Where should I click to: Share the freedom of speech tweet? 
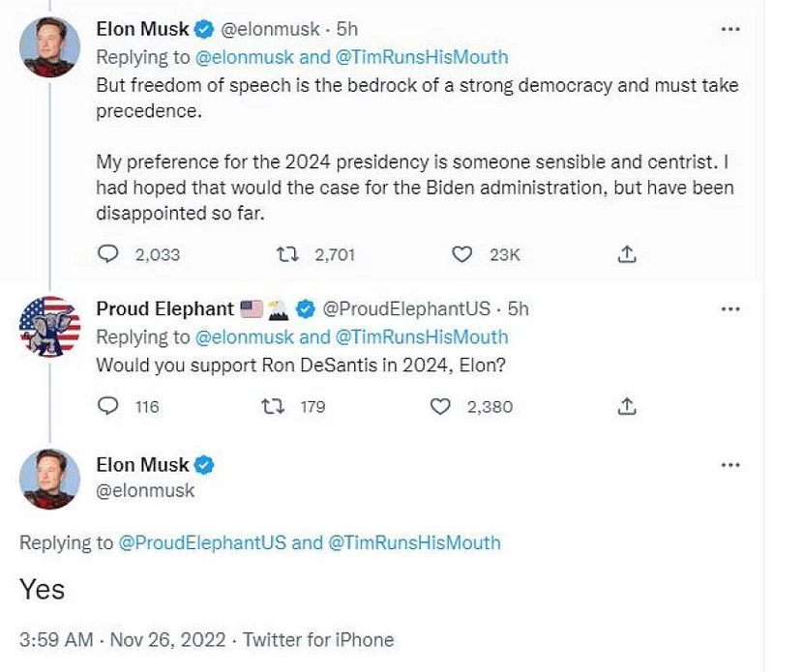(627, 255)
